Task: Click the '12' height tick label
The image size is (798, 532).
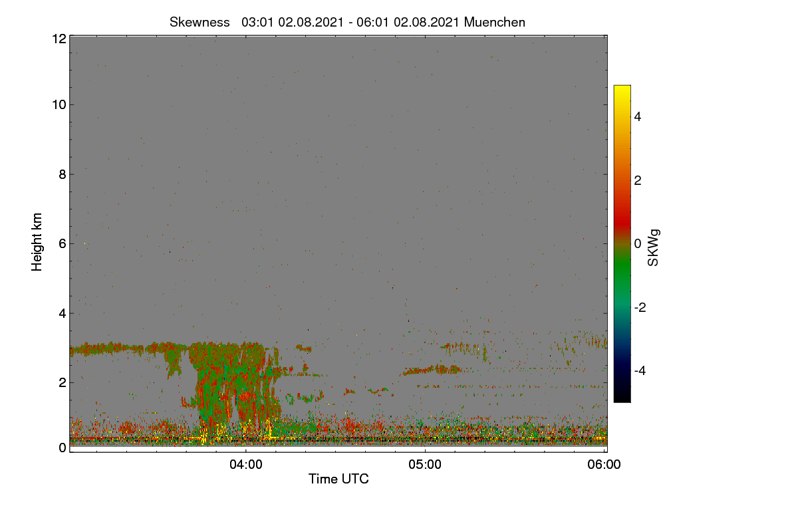Action: coord(59,39)
